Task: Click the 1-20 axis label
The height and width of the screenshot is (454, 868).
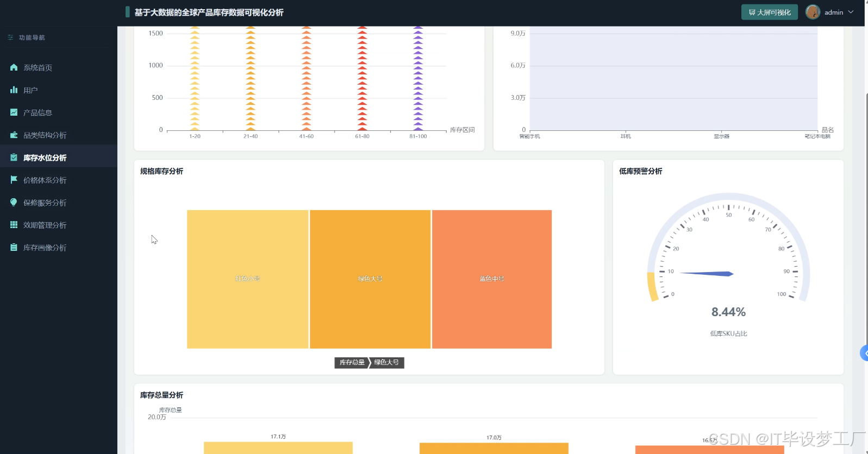Action: coord(195,136)
